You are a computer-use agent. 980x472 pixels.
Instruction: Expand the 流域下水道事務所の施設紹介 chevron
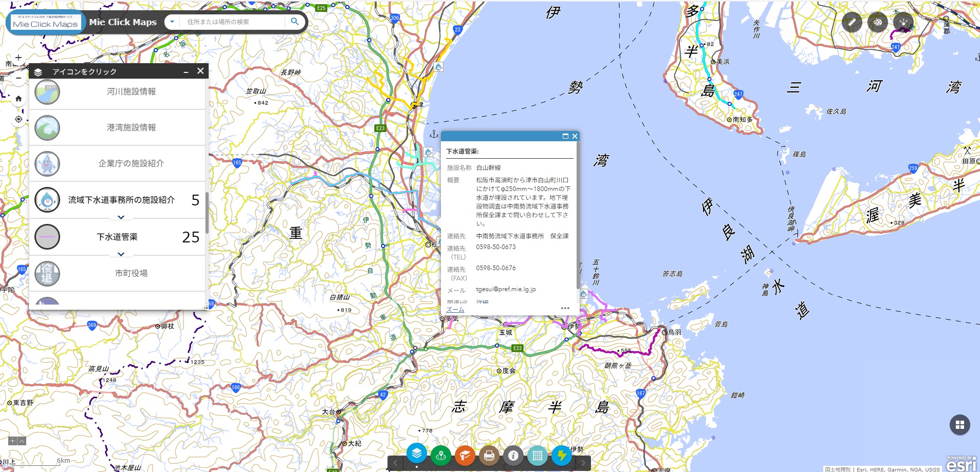(x=121, y=217)
